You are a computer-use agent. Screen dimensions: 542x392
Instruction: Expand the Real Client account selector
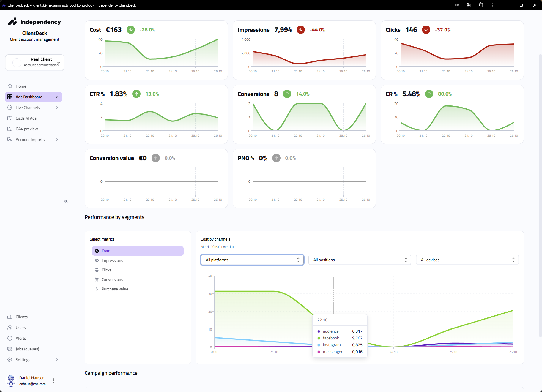tap(35, 62)
